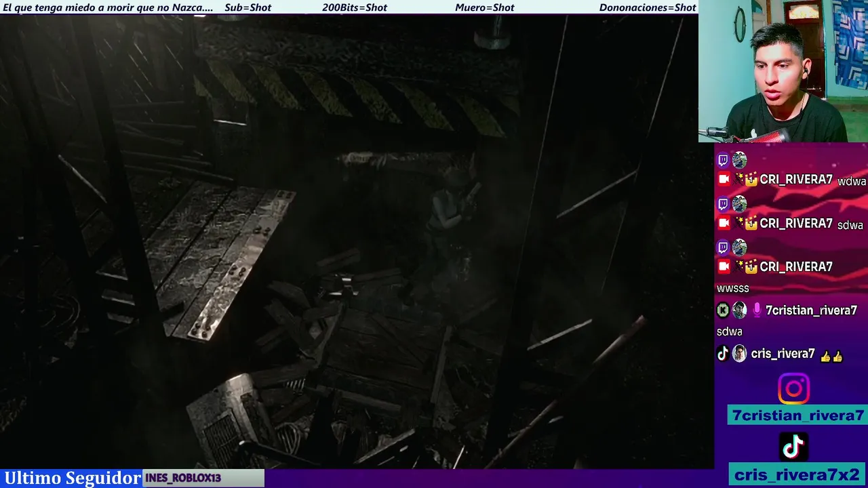This screenshot has width=868, height=488.
Task: Click the red camera badge beside the wdwa message
Action: pos(724,180)
